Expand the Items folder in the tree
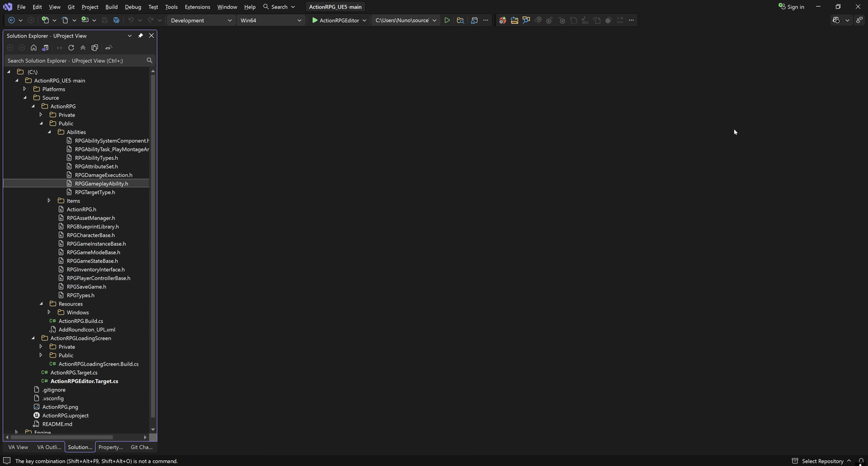Image resolution: width=868 pixels, height=466 pixels. [x=49, y=201]
